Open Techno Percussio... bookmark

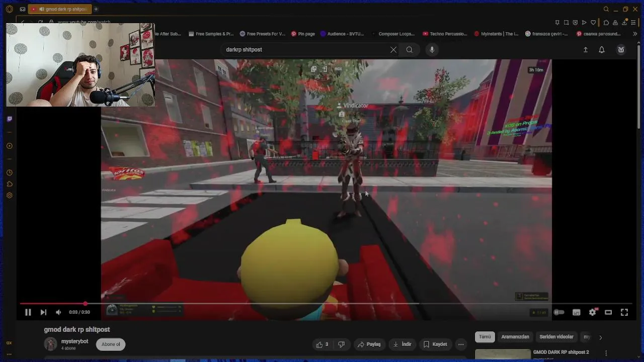[445, 34]
